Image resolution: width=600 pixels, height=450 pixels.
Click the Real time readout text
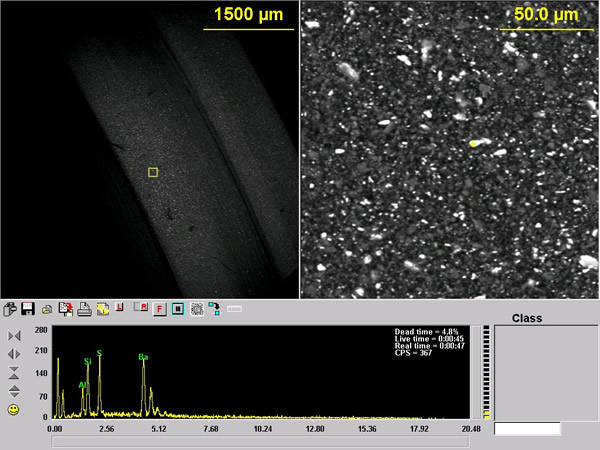[429, 346]
